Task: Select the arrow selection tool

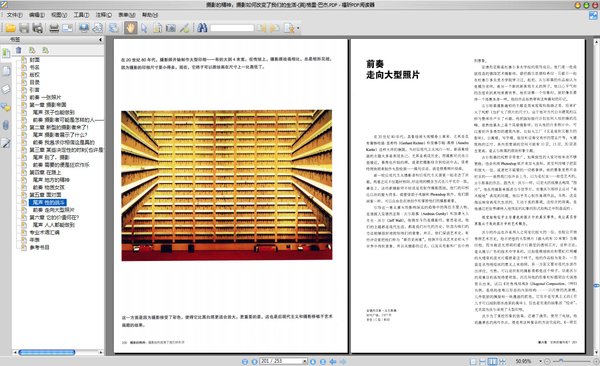Action: click(x=144, y=28)
